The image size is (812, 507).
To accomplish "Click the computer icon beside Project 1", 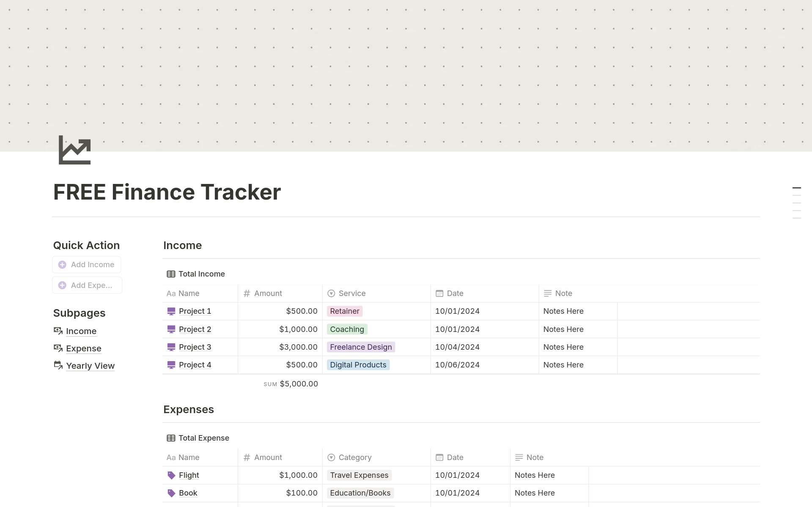I will (x=171, y=311).
